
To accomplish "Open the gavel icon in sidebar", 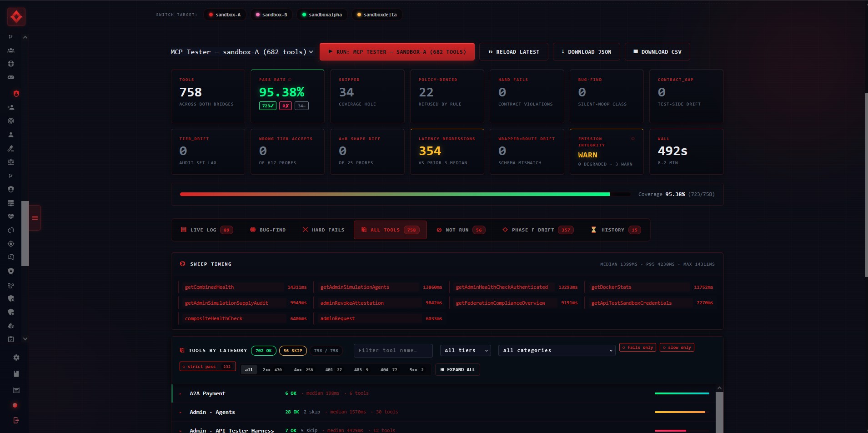I will [11, 148].
